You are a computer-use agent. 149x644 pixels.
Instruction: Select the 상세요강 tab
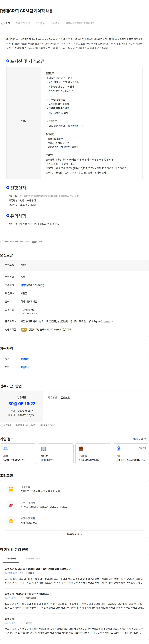5,23
